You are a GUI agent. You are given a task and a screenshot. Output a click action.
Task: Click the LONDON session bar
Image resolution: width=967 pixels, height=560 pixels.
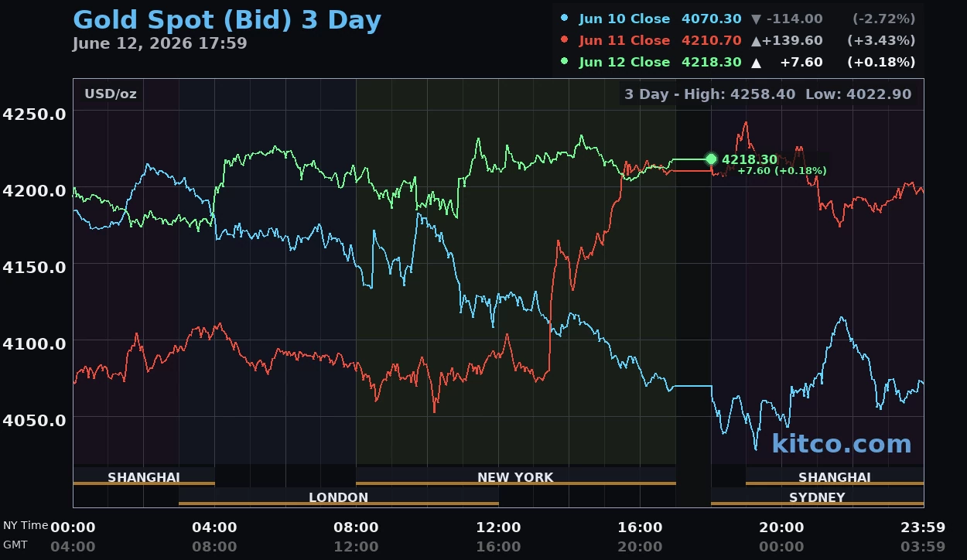point(338,497)
